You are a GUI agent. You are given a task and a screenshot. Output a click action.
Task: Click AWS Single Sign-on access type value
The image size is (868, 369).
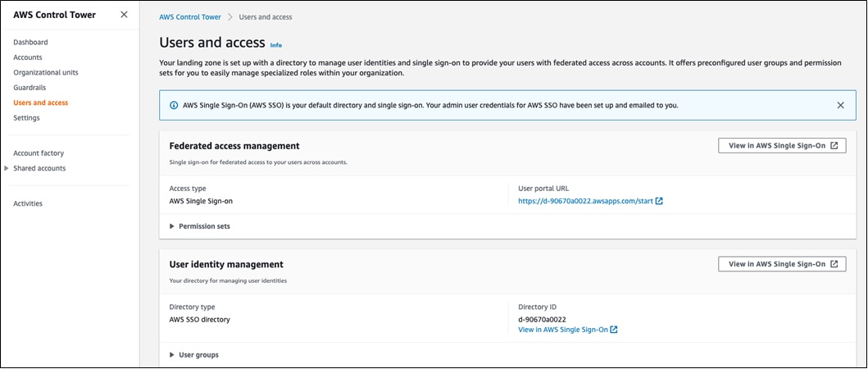201,202
